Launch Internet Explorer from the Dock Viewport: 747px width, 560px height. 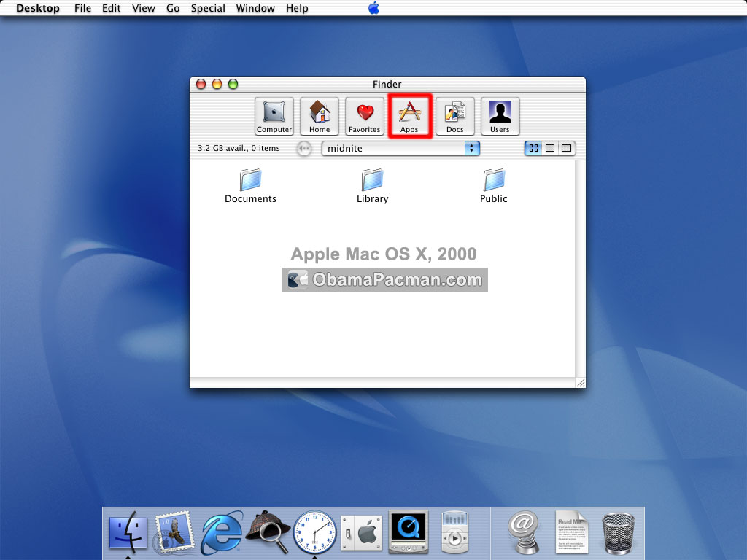coord(222,532)
